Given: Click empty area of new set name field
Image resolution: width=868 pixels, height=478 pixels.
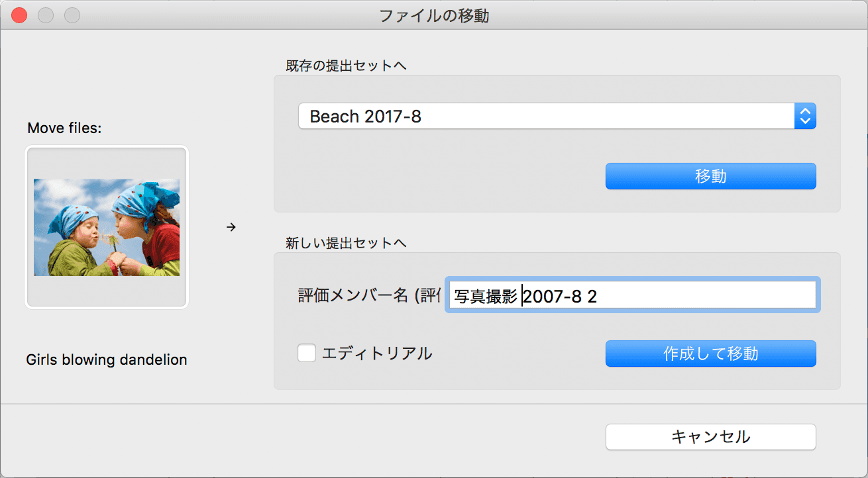Looking at the screenshot, I should point(702,295).
